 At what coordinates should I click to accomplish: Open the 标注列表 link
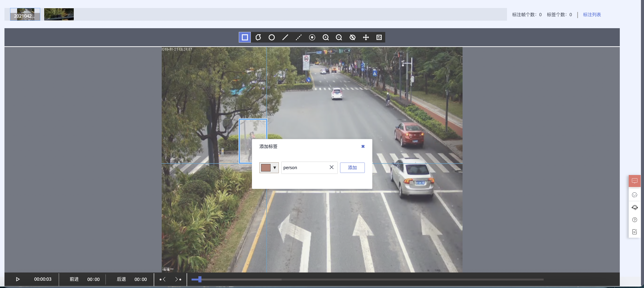(592, 15)
